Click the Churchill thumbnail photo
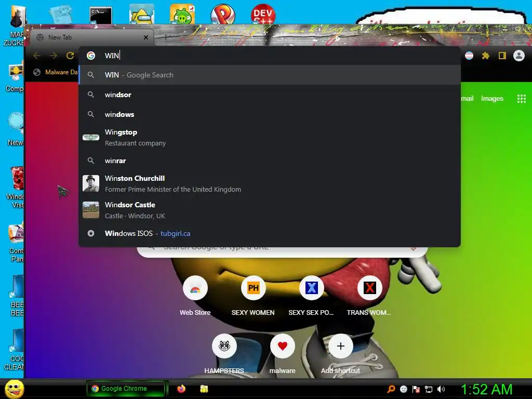 (91, 183)
